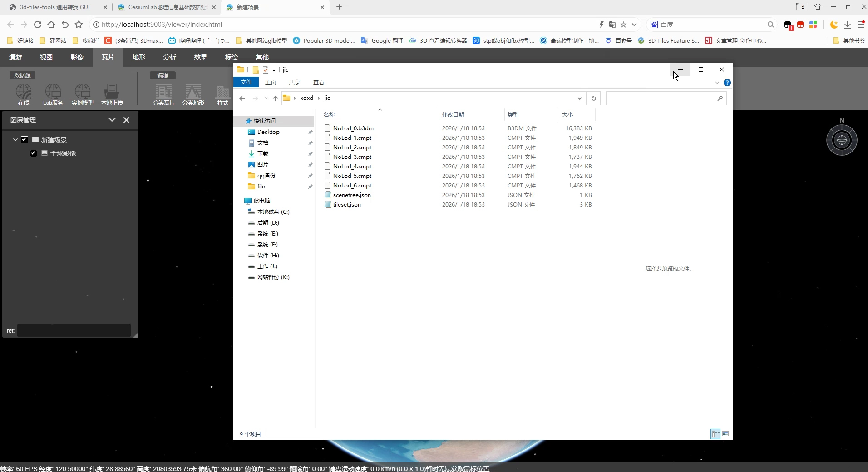868x472 pixels.
Task: Open Google 翻译 bookmark
Action: pyautogui.click(x=382, y=40)
